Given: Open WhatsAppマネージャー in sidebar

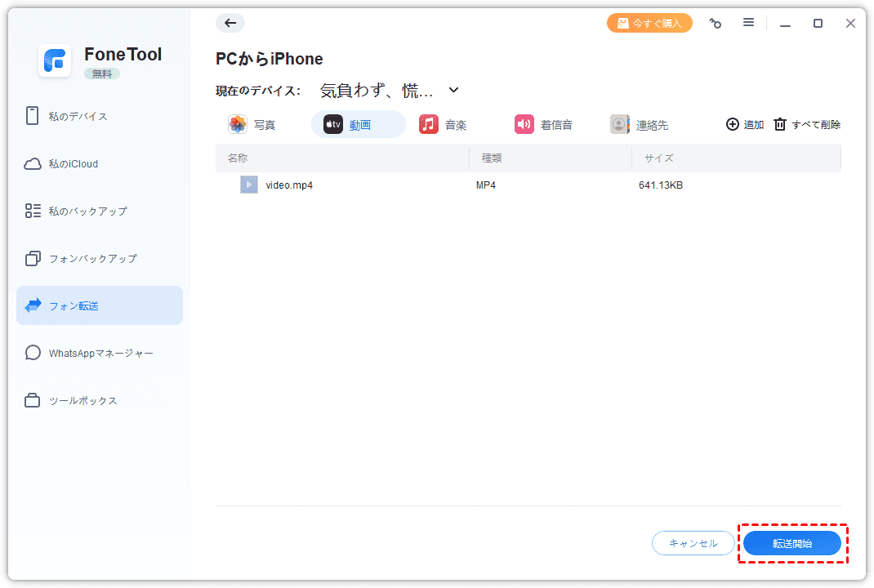Looking at the screenshot, I should (x=100, y=353).
